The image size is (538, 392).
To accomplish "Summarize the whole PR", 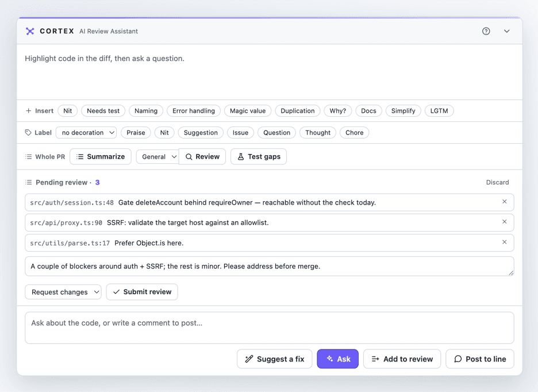I will click(101, 156).
